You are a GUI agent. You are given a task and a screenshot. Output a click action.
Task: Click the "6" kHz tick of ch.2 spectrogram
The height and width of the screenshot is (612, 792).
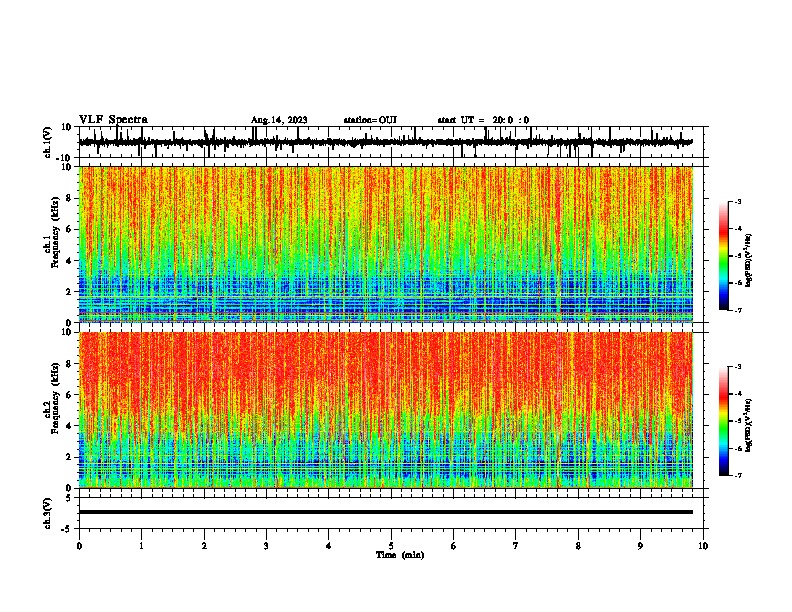point(69,395)
